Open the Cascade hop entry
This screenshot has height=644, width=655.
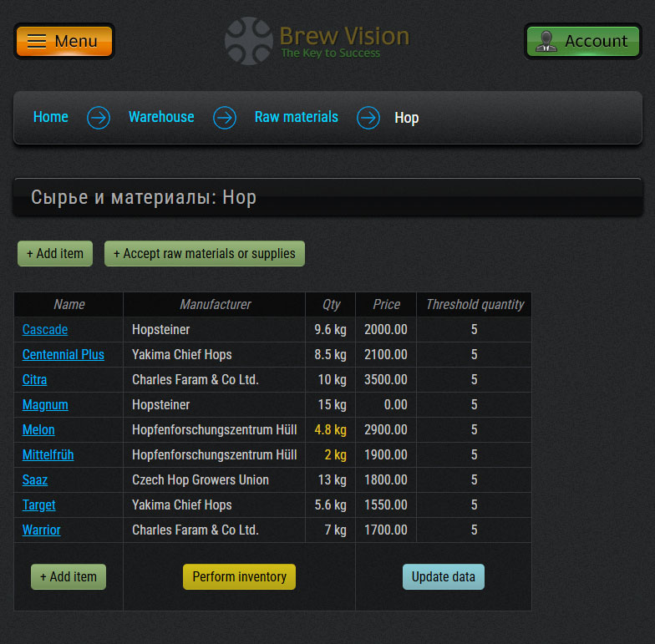tap(45, 330)
